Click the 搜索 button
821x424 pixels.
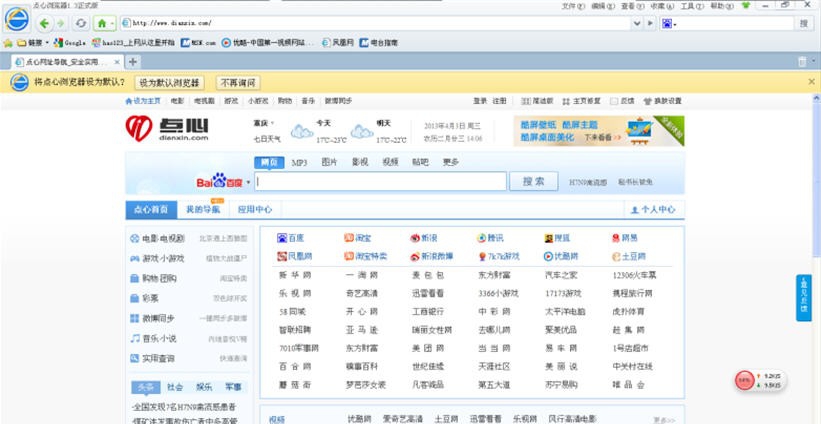point(534,181)
